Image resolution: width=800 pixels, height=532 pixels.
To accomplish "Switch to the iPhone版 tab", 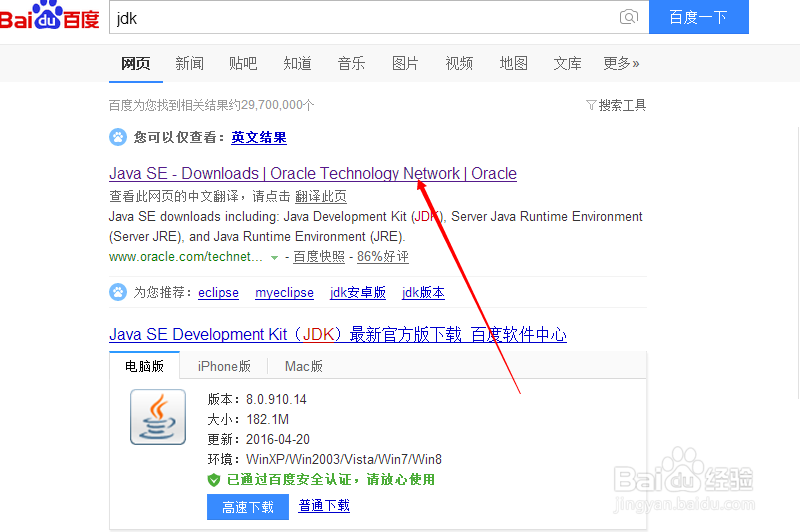I will pyautogui.click(x=224, y=366).
